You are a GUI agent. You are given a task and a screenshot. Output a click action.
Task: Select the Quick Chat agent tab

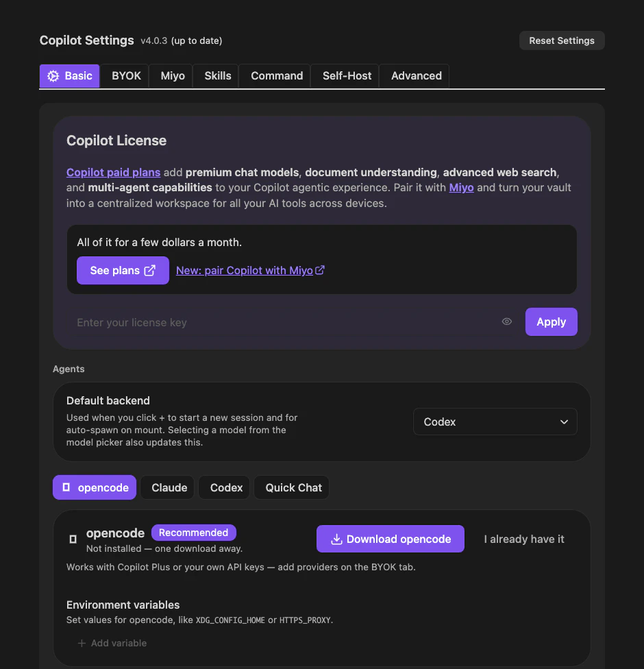pyautogui.click(x=293, y=487)
